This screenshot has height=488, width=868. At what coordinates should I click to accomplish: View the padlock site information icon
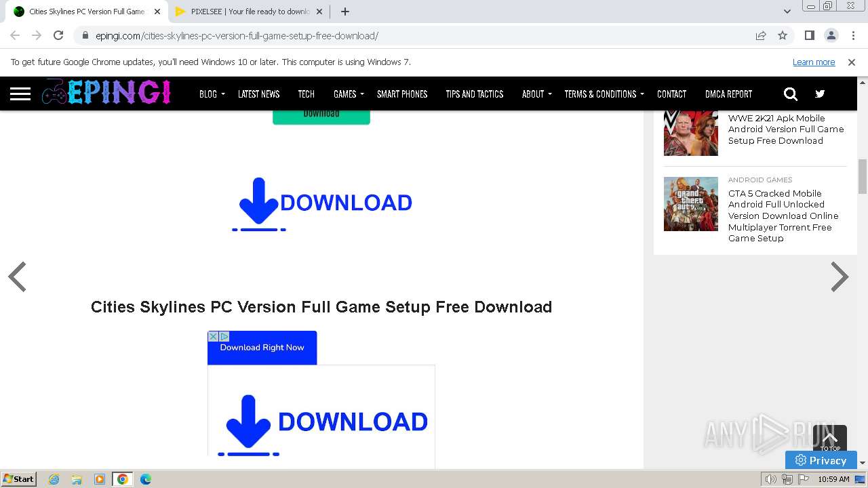(85, 35)
